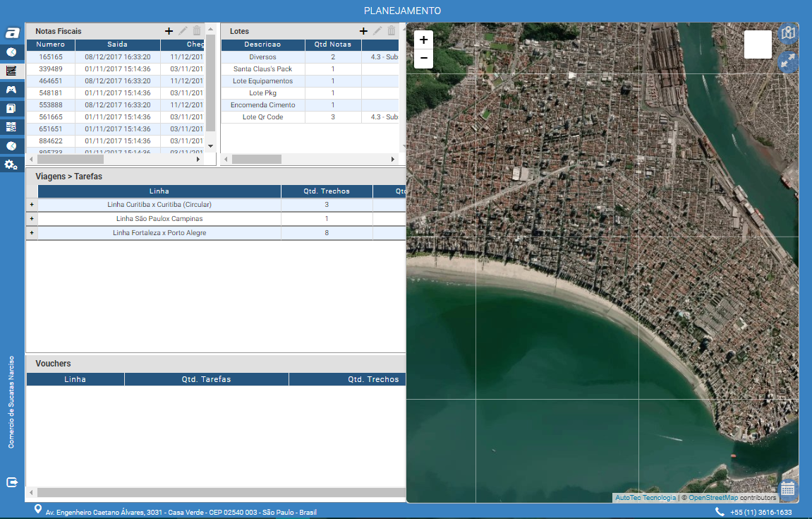Screen dimensions: 812x519
Task: Zoom out on the map
Action: coord(423,58)
